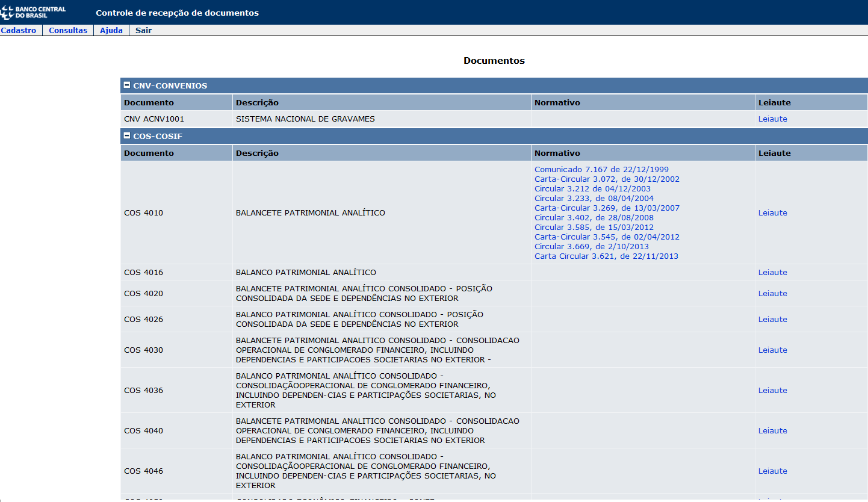Open Carta Circular 3.621 de 22/11/2013 link
868x502 pixels.
coord(606,256)
